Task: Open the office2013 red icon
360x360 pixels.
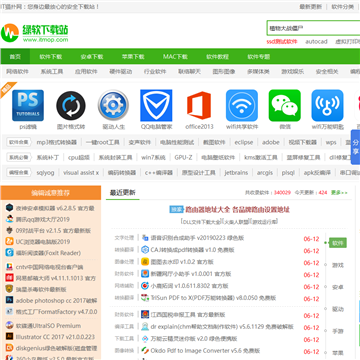Action: pos(199,105)
